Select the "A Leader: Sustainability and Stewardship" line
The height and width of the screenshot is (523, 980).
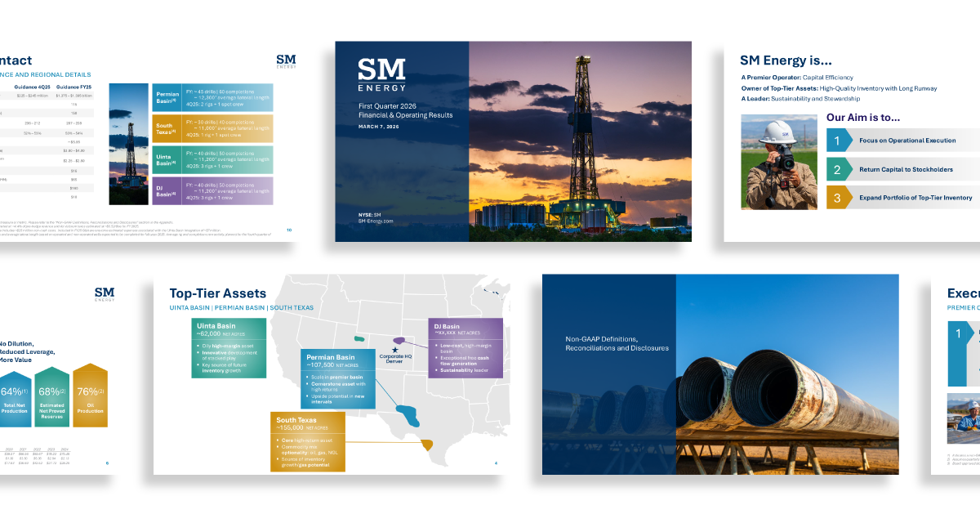point(800,99)
